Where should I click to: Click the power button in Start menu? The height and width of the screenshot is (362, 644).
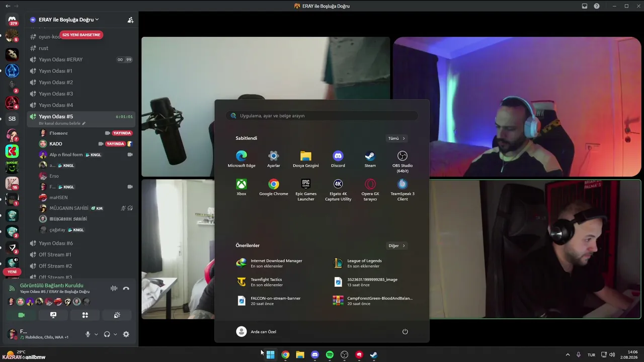click(x=405, y=332)
